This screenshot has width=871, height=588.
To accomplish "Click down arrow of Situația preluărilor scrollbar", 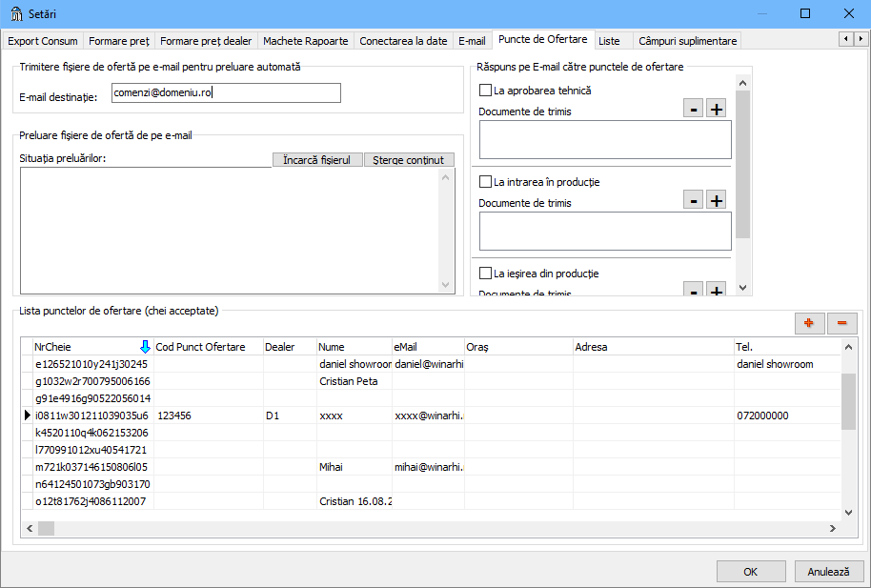I will pos(446,285).
